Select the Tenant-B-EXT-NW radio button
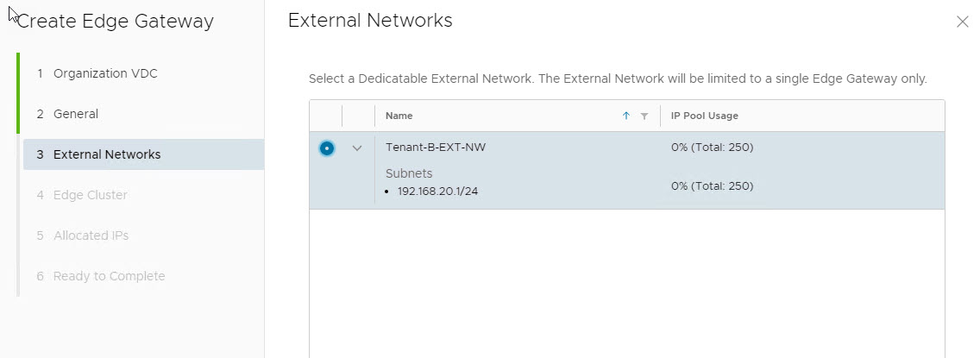The width and height of the screenshot is (980, 358). pyautogui.click(x=326, y=148)
